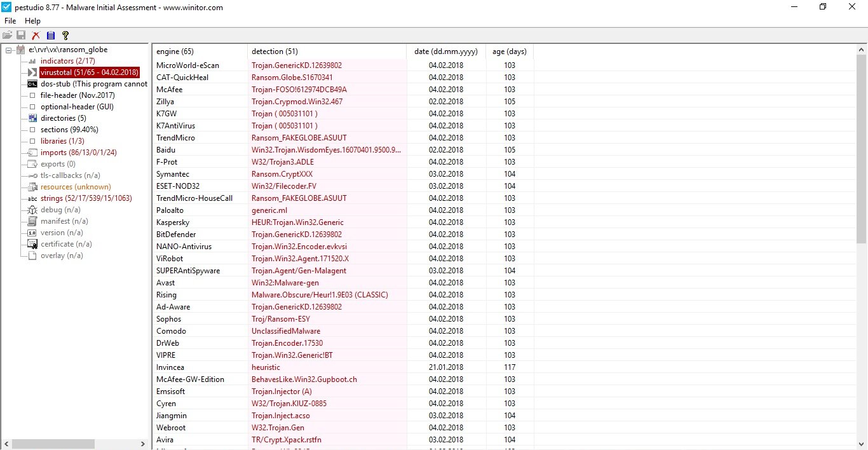Click the tls-callbacks key icon
This screenshot has height=450, width=868.
click(32, 175)
